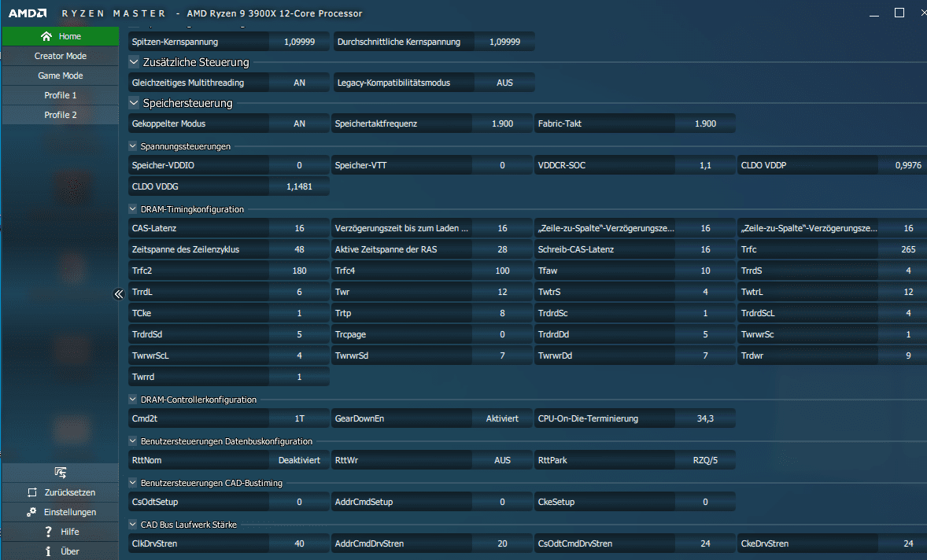The height and width of the screenshot is (560, 927).
Task: Toggle Legacy-Kompatibilitätsmodus AUS value
Action: point(504,83)
